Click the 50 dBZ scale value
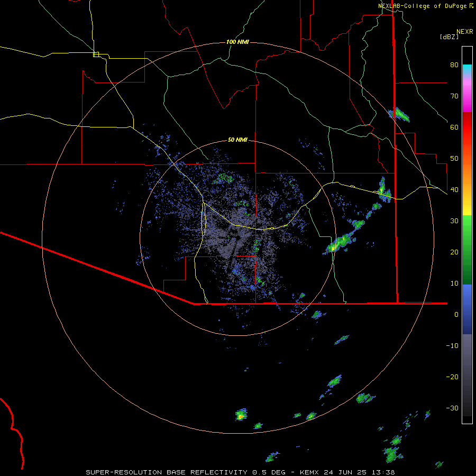 [454, 159]
